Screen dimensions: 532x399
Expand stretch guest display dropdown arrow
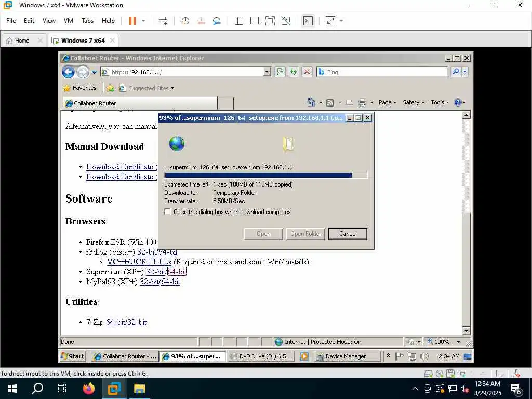tap(341, 21)
